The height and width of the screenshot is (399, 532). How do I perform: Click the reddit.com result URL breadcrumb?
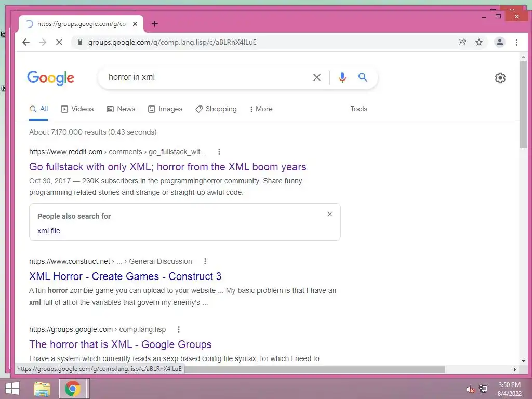coord(117,152)
